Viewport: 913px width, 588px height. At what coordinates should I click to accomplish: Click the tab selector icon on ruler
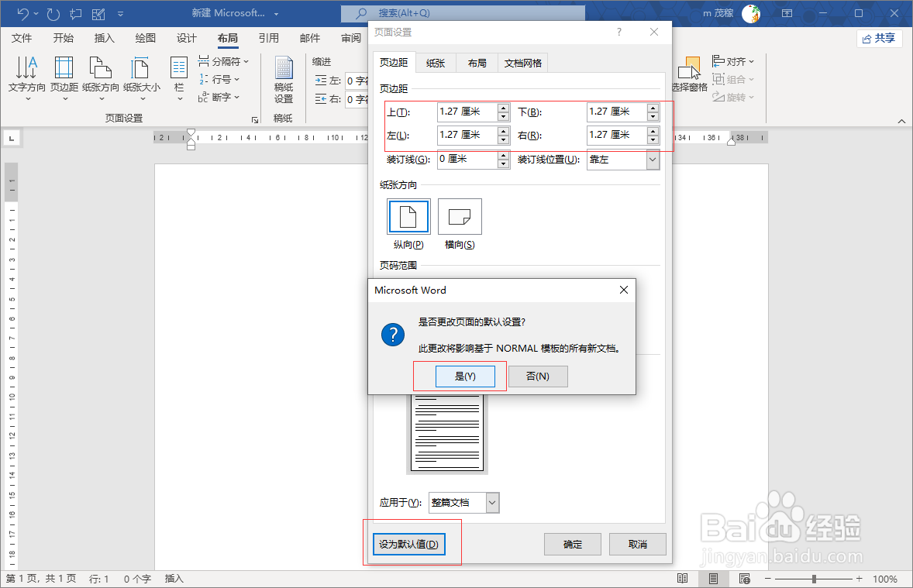point(12,139)
